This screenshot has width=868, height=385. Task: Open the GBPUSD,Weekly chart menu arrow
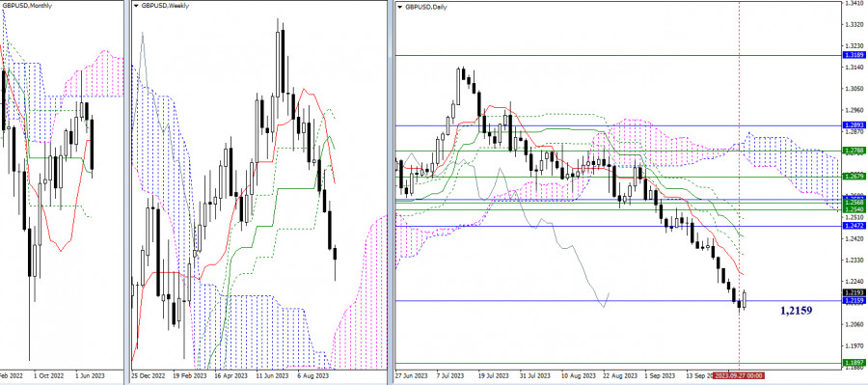[x=137, y=6]
